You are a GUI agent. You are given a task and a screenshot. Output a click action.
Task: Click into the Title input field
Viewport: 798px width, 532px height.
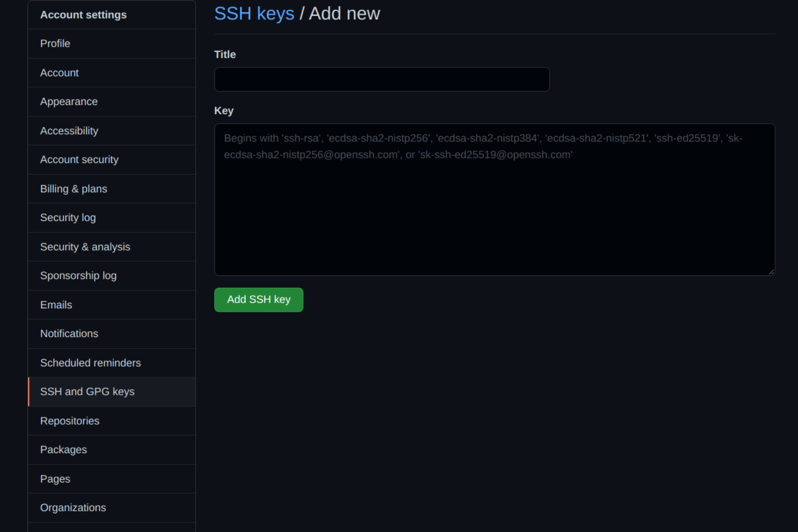coord(381,79)
